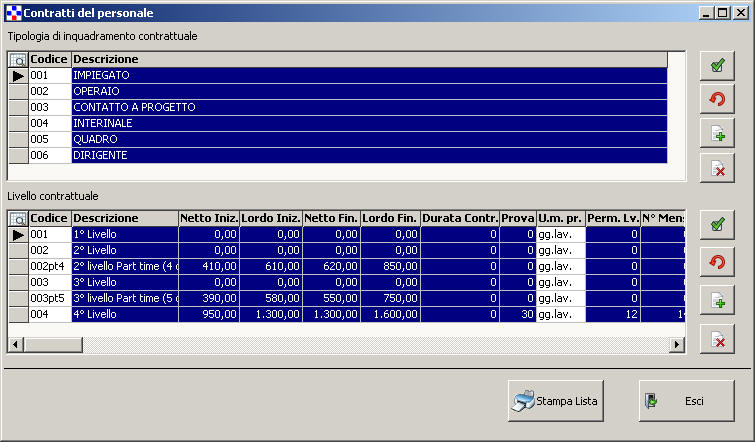Undo changes icon beside Livello contrattuale table
755x442 pixels.
tap(717, 262)
